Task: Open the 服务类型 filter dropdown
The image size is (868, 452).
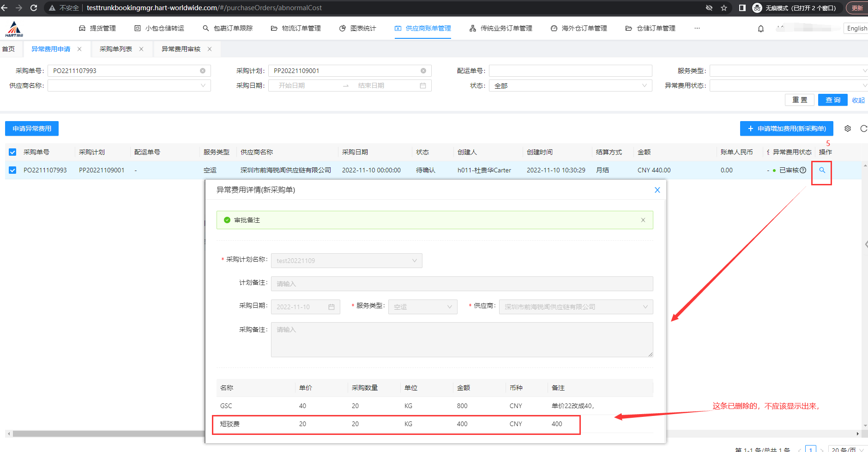Action: coord(788,71)
